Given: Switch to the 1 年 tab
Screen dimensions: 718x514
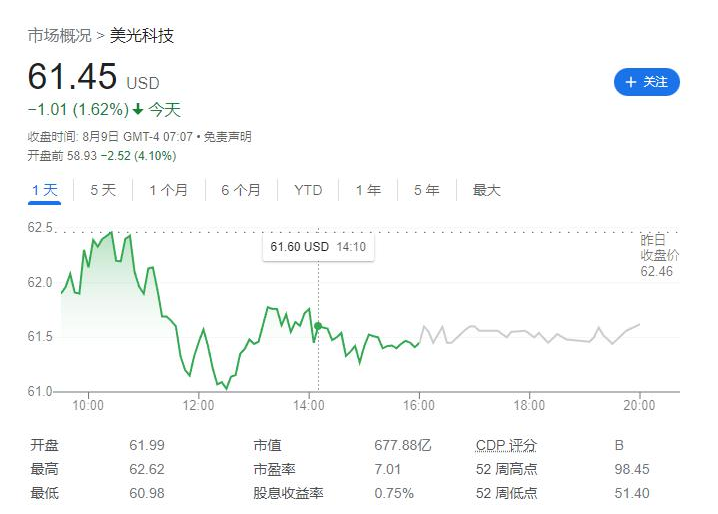Looking at the screenshot, I should pyautogui.click(x=368, y=190).
